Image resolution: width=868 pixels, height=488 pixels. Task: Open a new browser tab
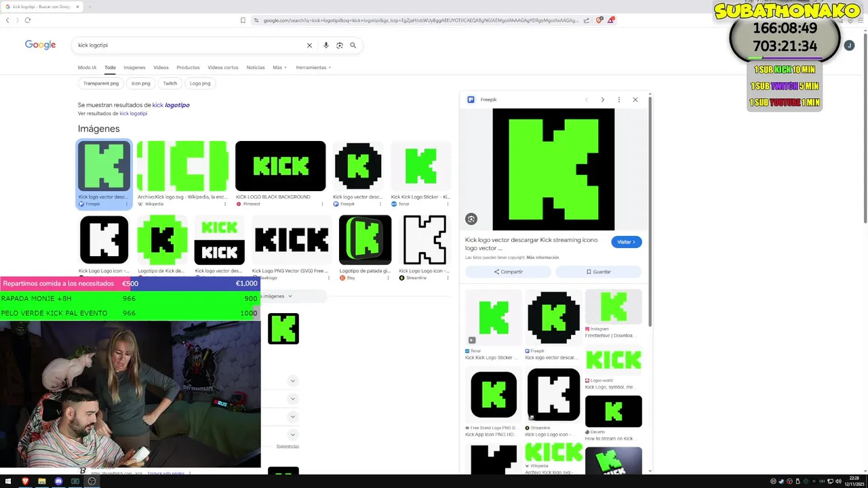point(90,7)
